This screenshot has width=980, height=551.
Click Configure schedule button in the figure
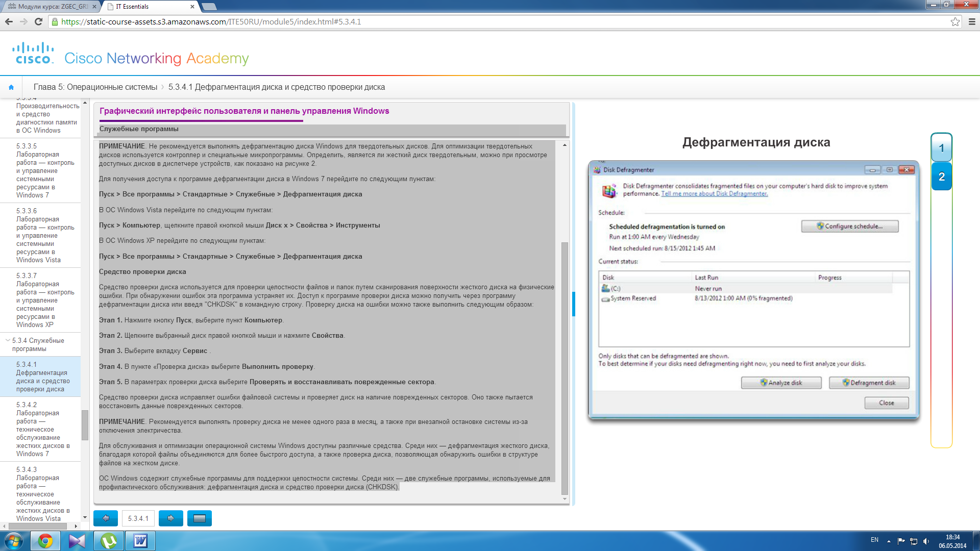coord(850,226)
